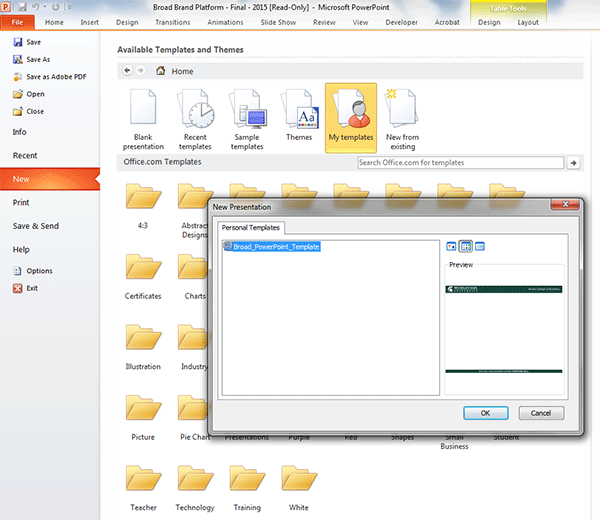Select Help in the backstage menu
Image resolution: width=600 pixels, height=520 pixels.
21,249
